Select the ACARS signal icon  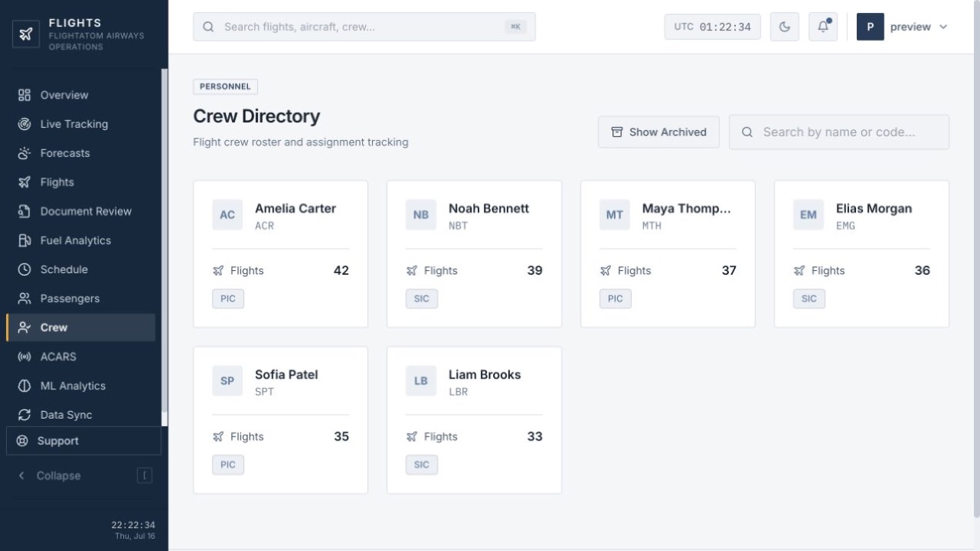[x=24, y=357]
